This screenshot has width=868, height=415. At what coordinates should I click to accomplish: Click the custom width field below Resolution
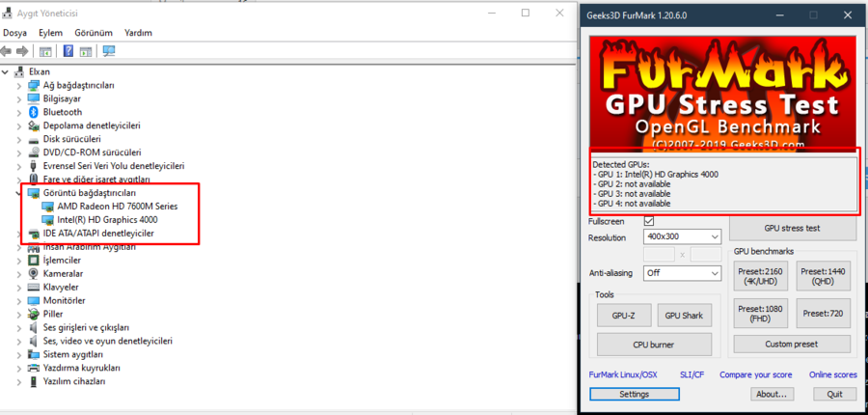tap(660, 255)
